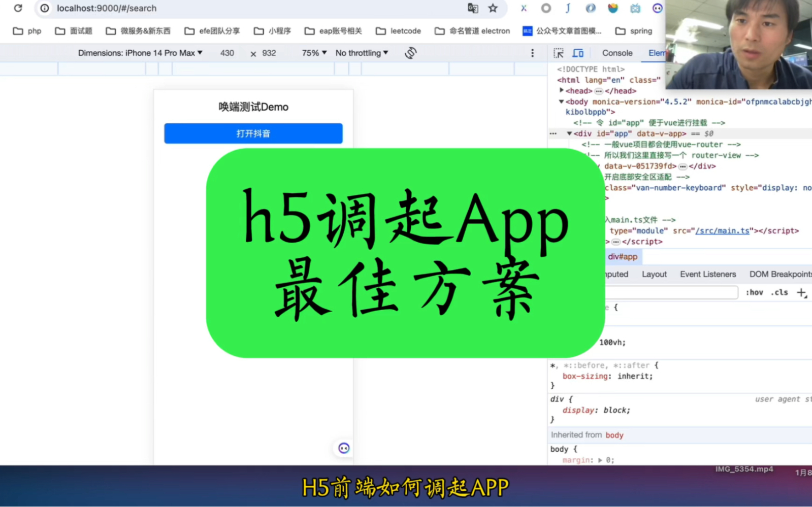812x507 pixels.
Task: Switch to the Event Listeners tab
Action: (x=708, y=274)
